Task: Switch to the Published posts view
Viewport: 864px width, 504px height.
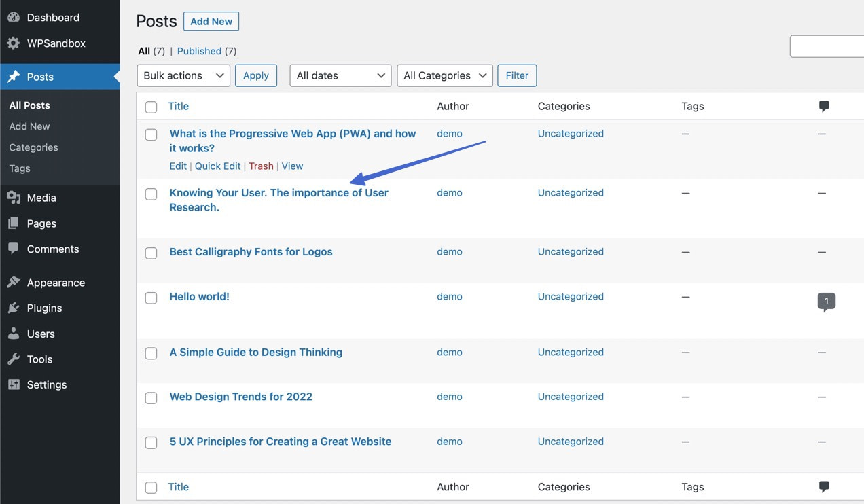Action: coord(199,50)
